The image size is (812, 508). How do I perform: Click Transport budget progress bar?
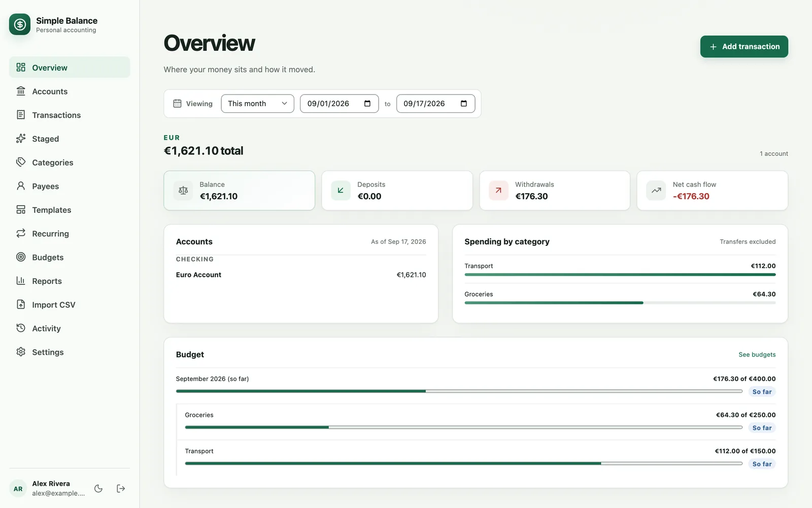point(463,463)
